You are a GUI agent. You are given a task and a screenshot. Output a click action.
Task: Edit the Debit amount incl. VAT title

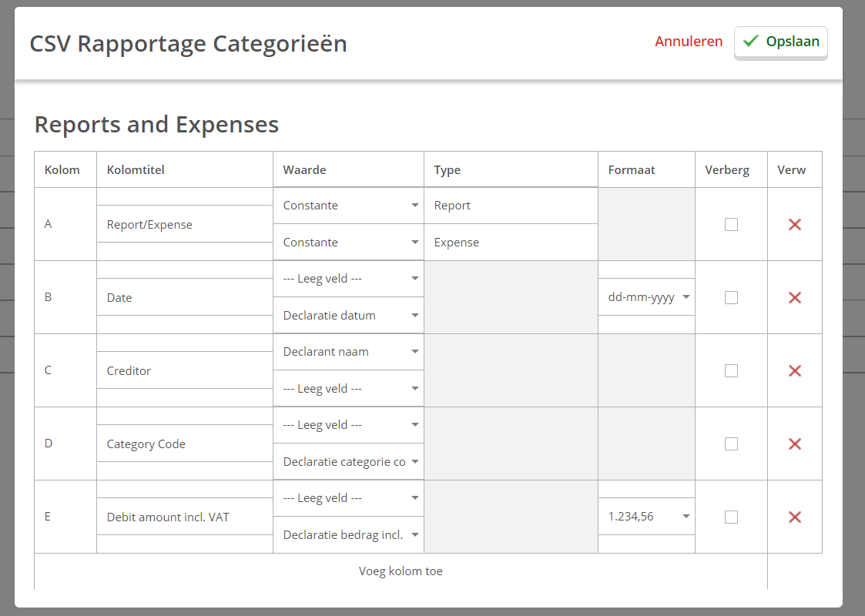coord(184,517)
